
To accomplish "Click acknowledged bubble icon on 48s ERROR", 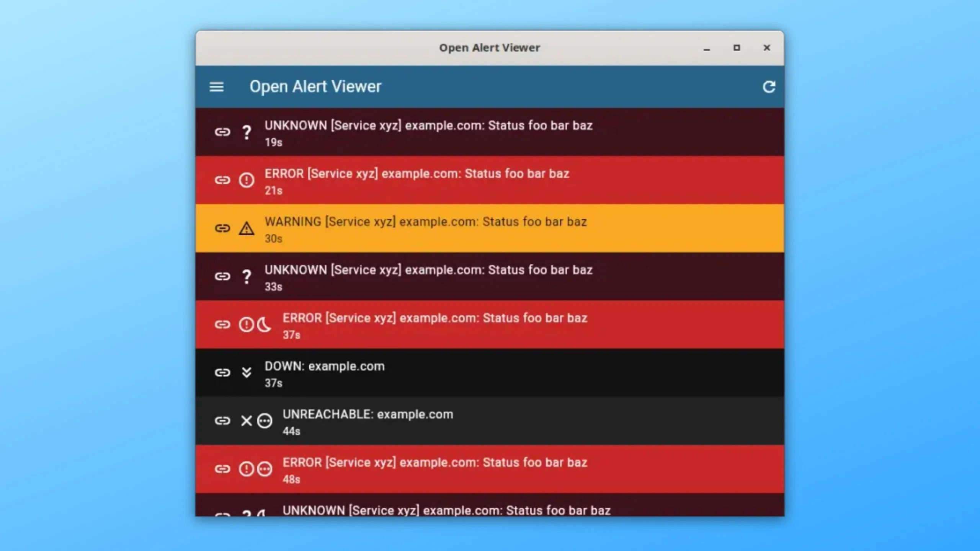I will [x=265, y=469].
